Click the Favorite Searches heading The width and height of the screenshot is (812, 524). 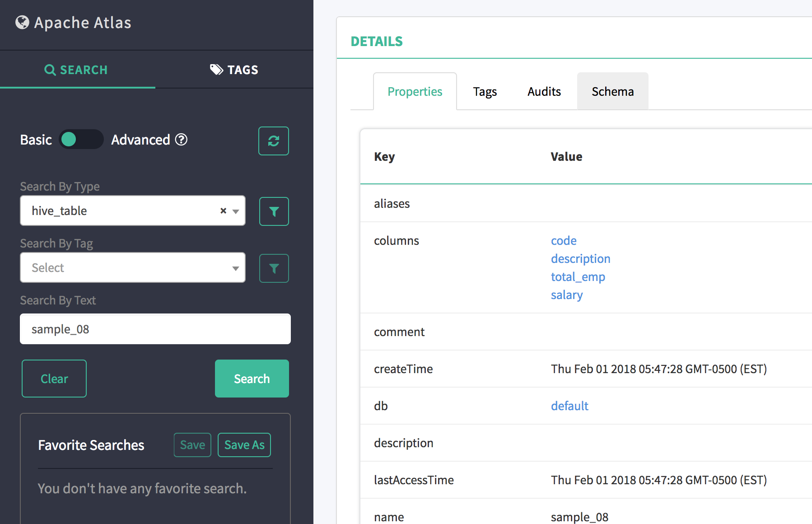(x=91, y=445)
